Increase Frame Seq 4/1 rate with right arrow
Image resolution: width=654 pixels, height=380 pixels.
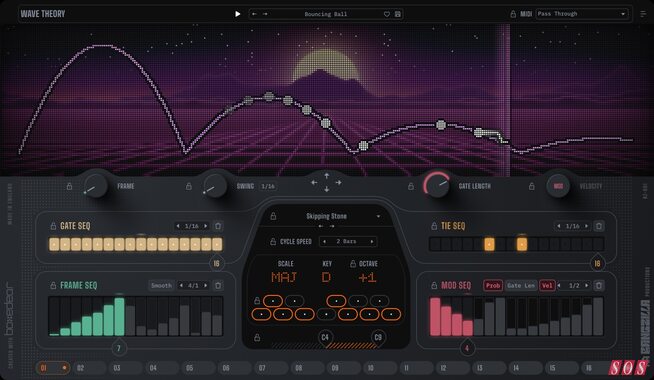tap(205, 286)
